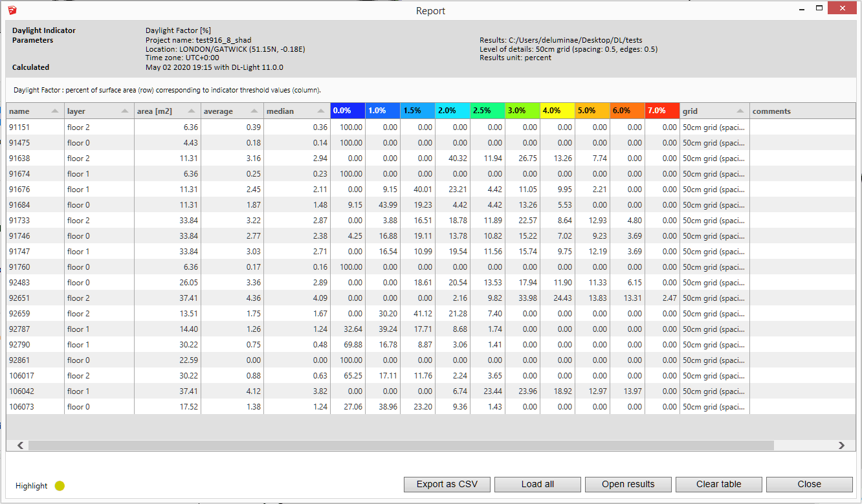The image size is (862, 504).
Task: Click the green 2.5% column header
Action: [487, 111]
